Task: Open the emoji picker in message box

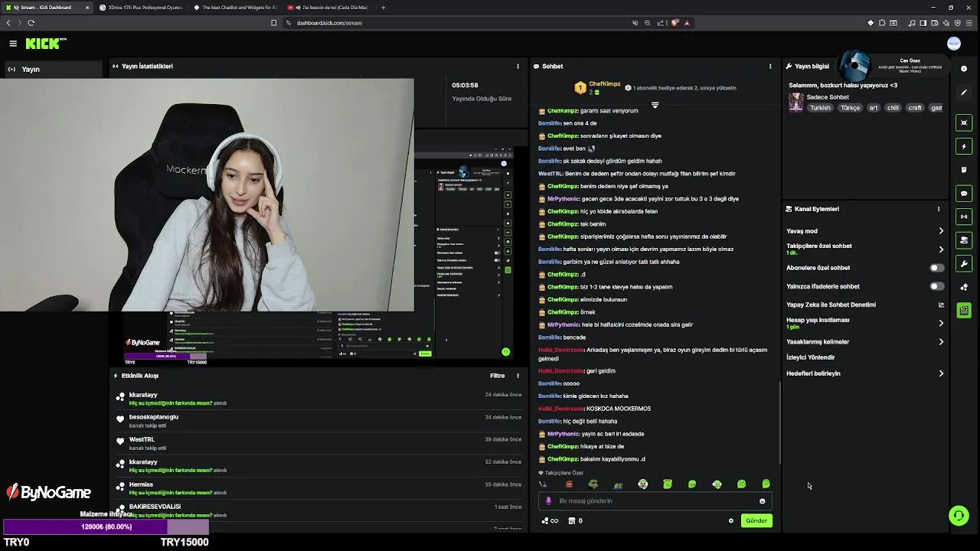Action: click(762, 501)
